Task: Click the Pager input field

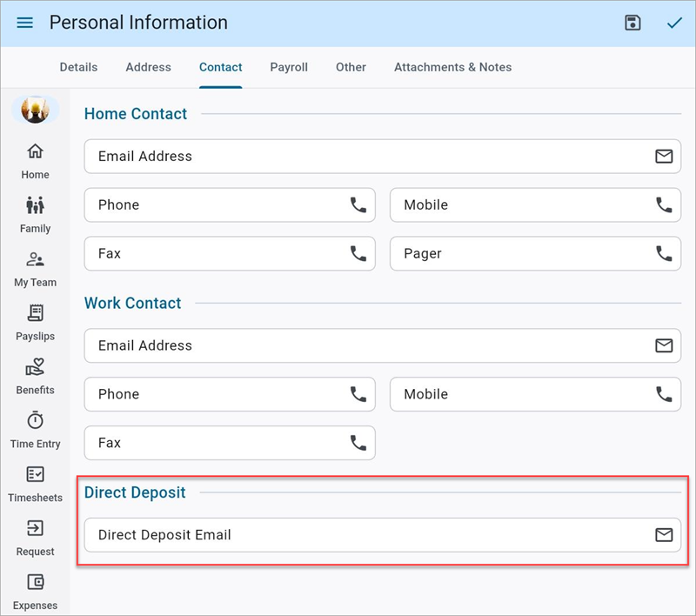Action: 522,254
